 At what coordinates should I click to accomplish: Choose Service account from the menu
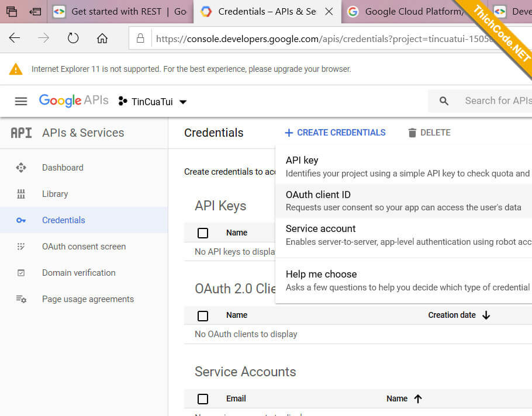(404, 235)
